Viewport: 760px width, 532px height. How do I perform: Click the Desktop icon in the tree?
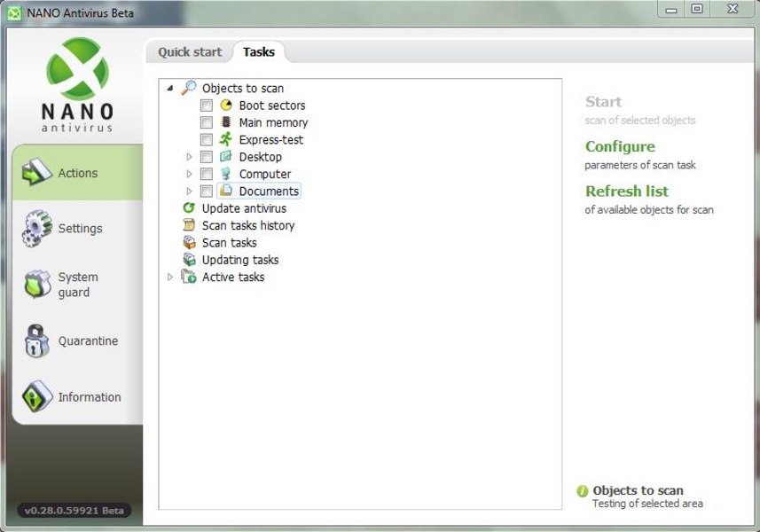[226, 157]
